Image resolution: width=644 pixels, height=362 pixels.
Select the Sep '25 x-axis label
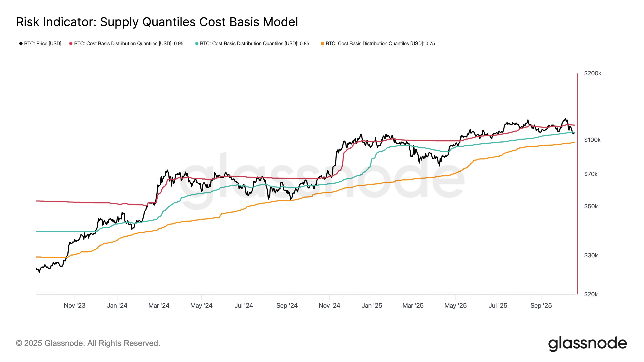pos(541,305)
